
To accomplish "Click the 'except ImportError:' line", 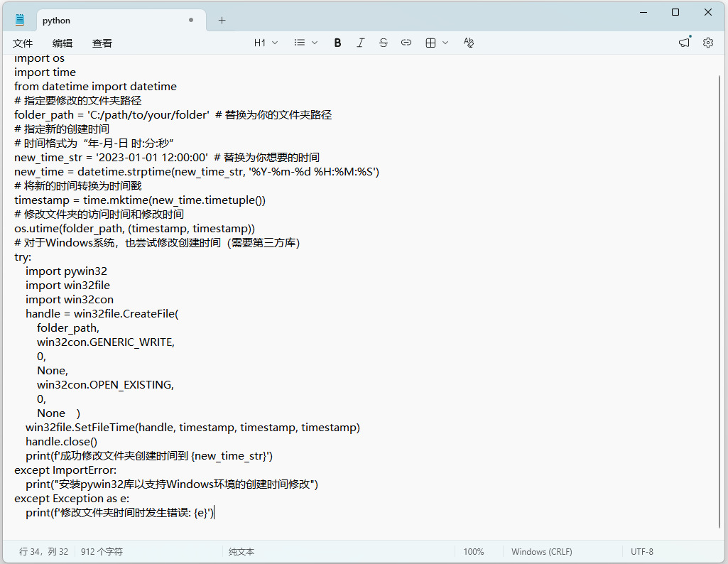I will tap(65, 470).
